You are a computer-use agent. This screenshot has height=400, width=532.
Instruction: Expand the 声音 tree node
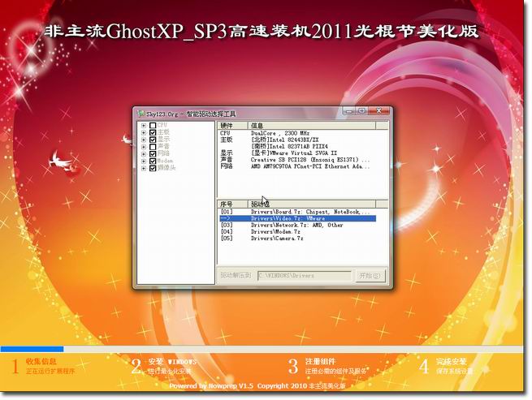click(144, 147)
